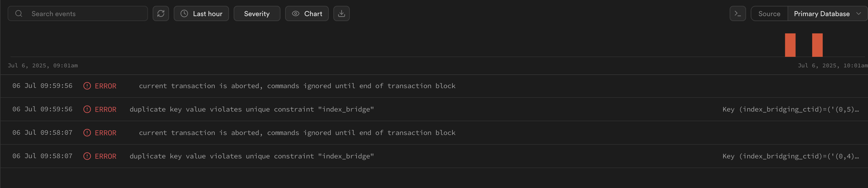Screen dimensions: 868x188
Task: Click the Source label
Action: 769,13
